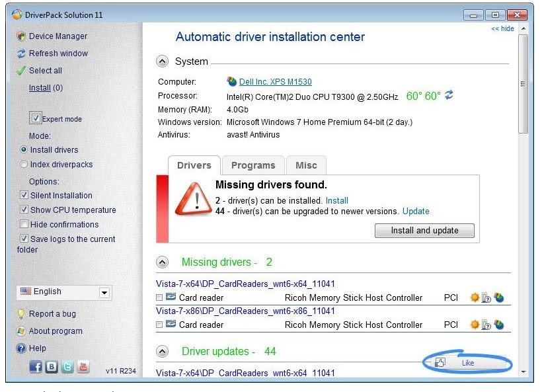
Task: Collapse the Missing drivers section
Action: pos(162,262)
